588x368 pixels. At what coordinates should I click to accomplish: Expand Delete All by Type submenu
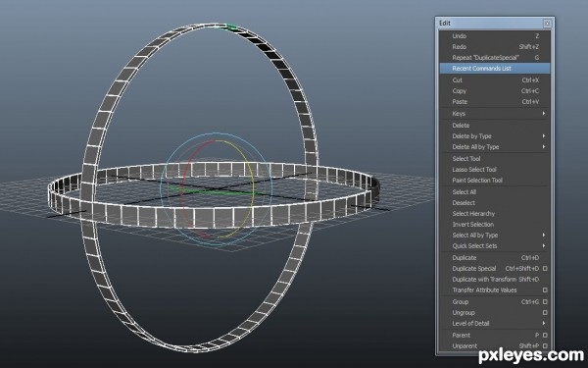click(495, 147)
